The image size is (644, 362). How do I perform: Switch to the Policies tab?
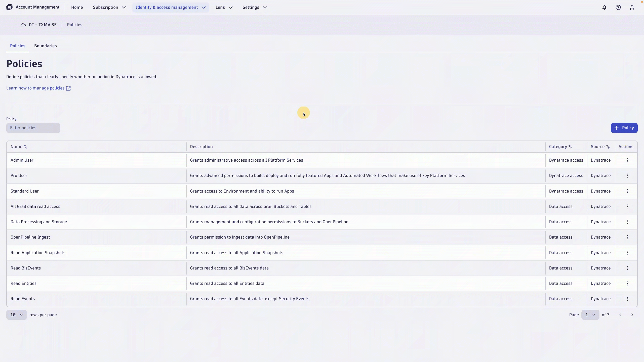tap(18, 46)
